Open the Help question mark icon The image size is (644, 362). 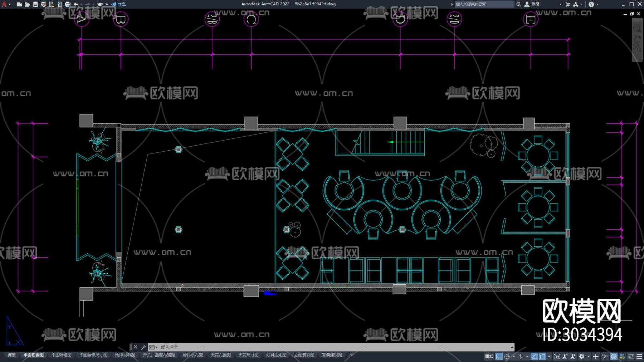(x=591, y=4)
